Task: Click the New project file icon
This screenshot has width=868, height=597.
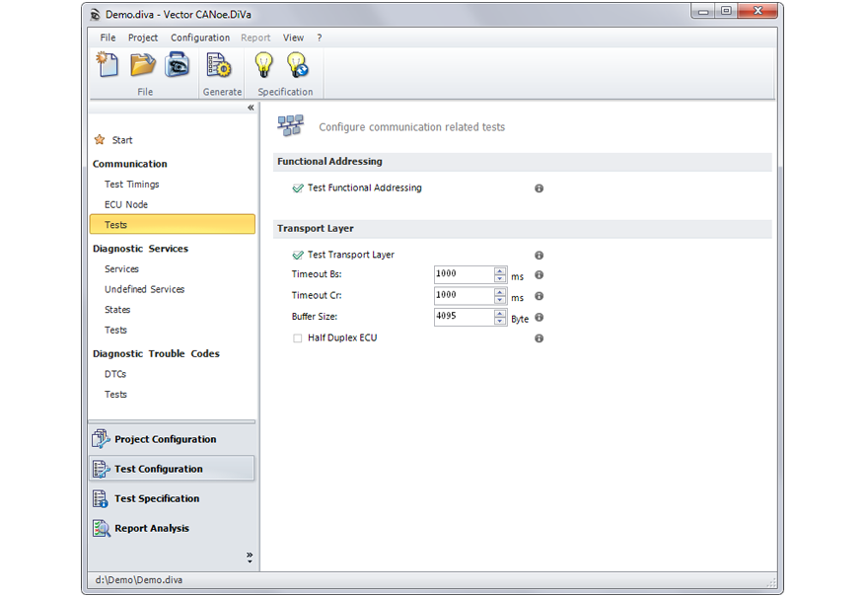Action: tap(108, 65)
